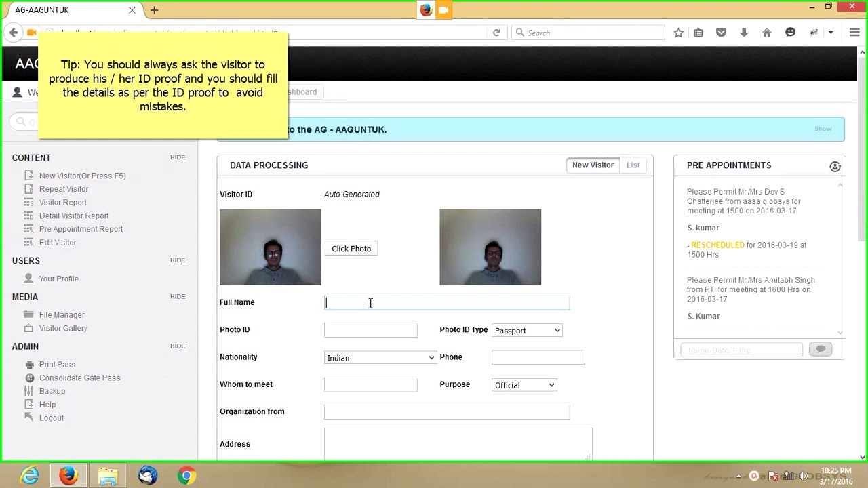Image resolution: width=868 pixels, height=488 pixels.
Task: Switch to the New Visitor tab
Action: [593, 165]
